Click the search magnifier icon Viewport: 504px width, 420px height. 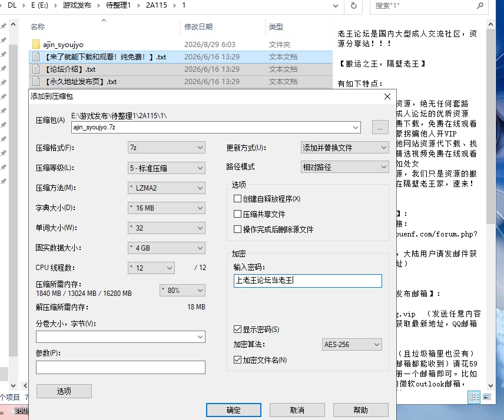point(480,6)
